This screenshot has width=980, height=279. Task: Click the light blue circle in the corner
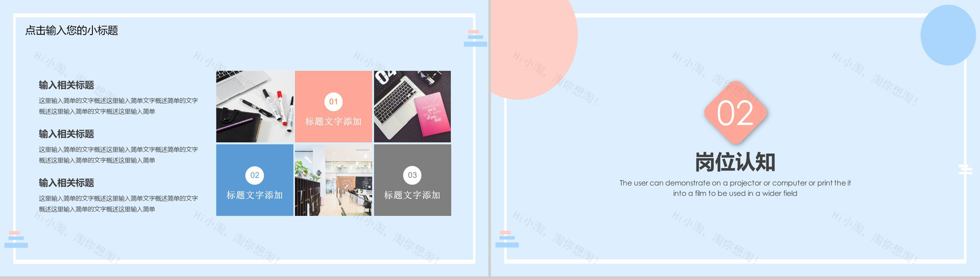(x=948, y=35)
